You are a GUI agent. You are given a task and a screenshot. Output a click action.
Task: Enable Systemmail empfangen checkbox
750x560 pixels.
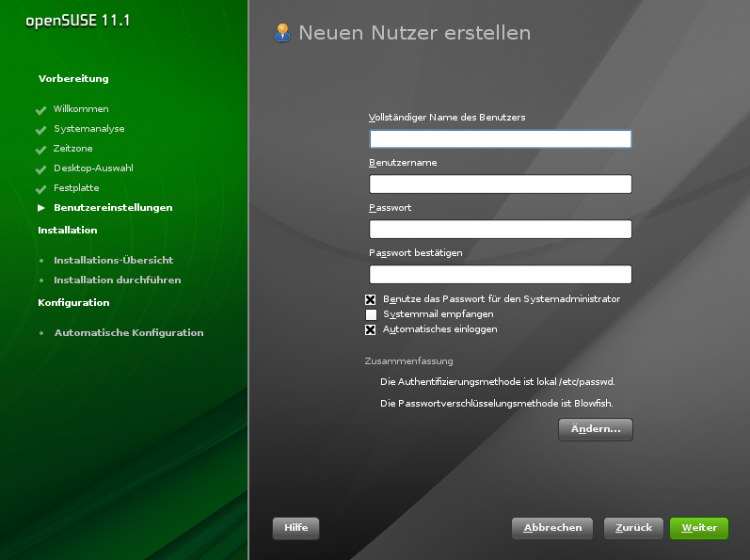(x=371, y=314)
